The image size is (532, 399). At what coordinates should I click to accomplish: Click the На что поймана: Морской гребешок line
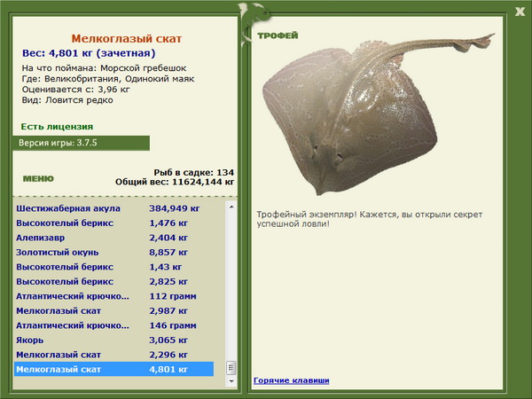(x=104, y=68)
